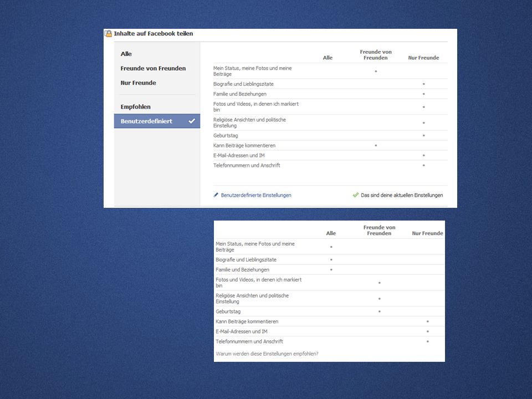532x399 pixels.
Task: Select the highlighted Benutzerdefiniert sidebar entry
Action: [x=157, y=121]
